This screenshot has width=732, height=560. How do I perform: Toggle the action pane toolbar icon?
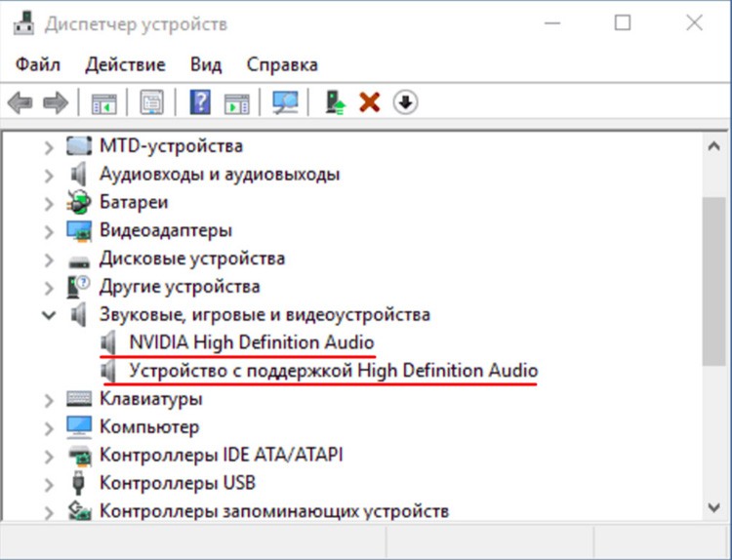click(237, 102)
